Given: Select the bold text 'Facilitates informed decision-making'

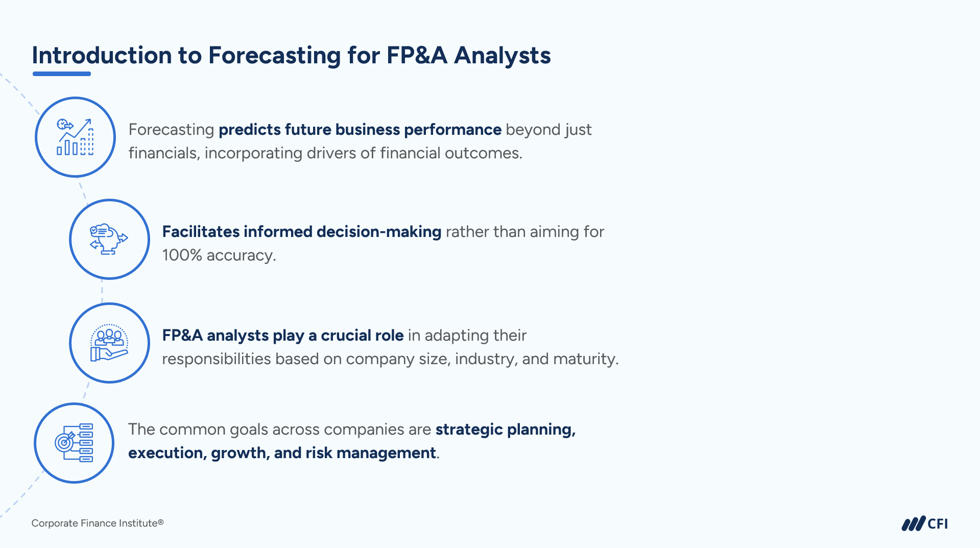Looking at the screenshot, I should coord(301,232).
